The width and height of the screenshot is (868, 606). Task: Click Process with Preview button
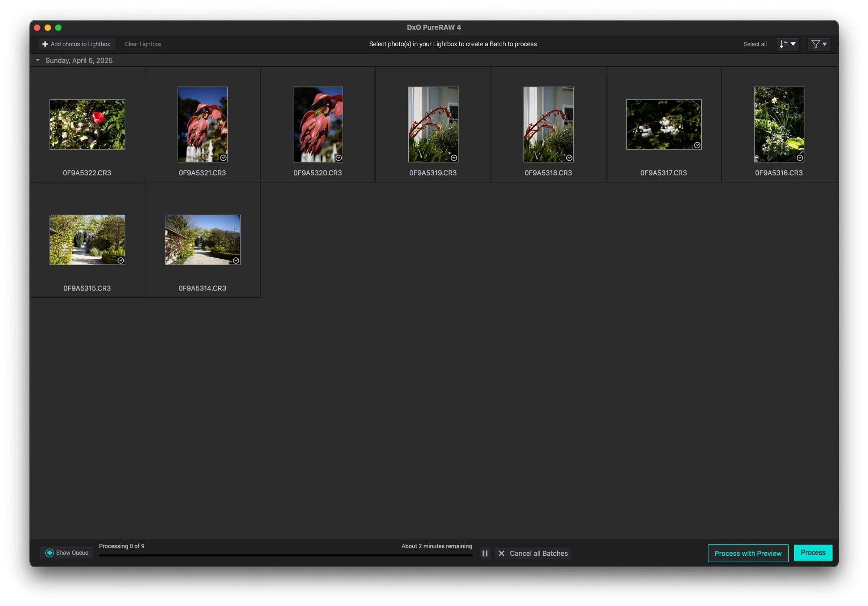(x=748, y=554)
